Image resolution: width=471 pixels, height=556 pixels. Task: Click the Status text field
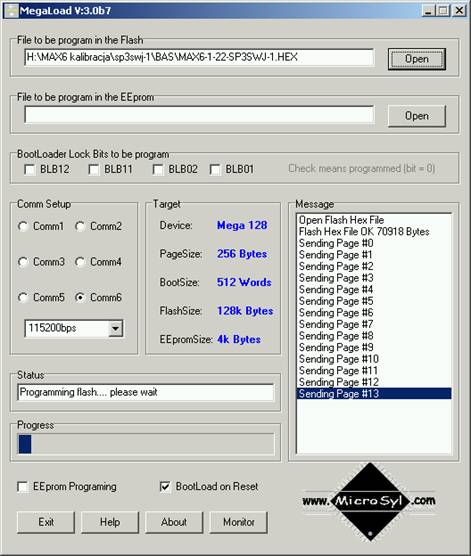tap(146, 392)
